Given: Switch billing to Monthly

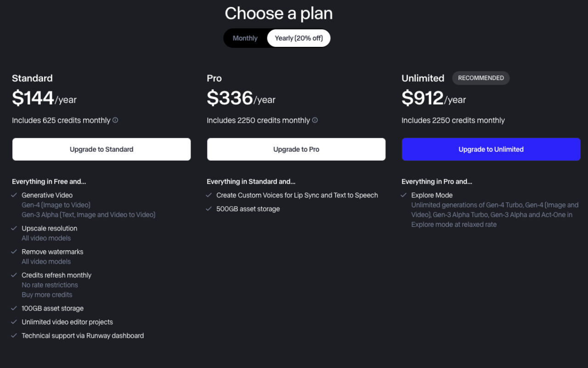Looking at the screenshot, I should 245,38.
